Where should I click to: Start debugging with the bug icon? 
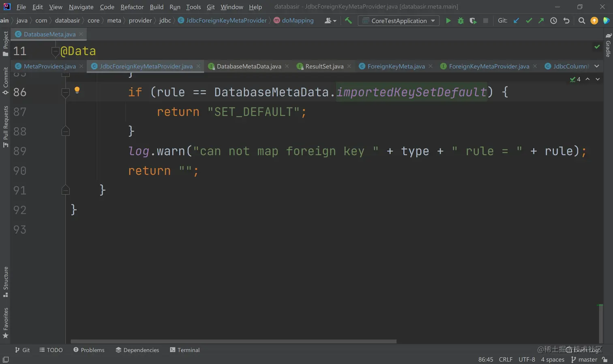point(461,21)
